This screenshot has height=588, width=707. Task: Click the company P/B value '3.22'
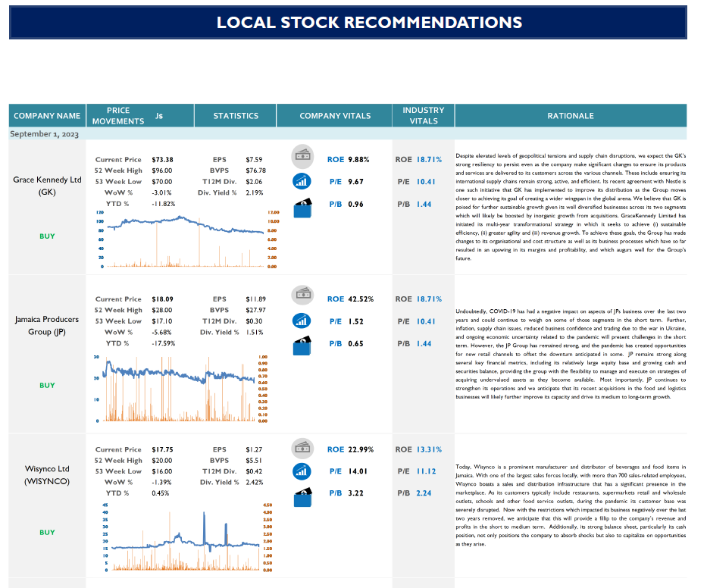pos(355,493)
